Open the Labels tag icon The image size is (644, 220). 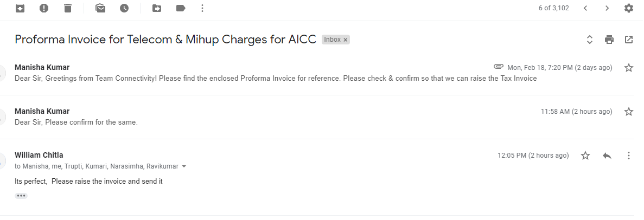(181, 8)
